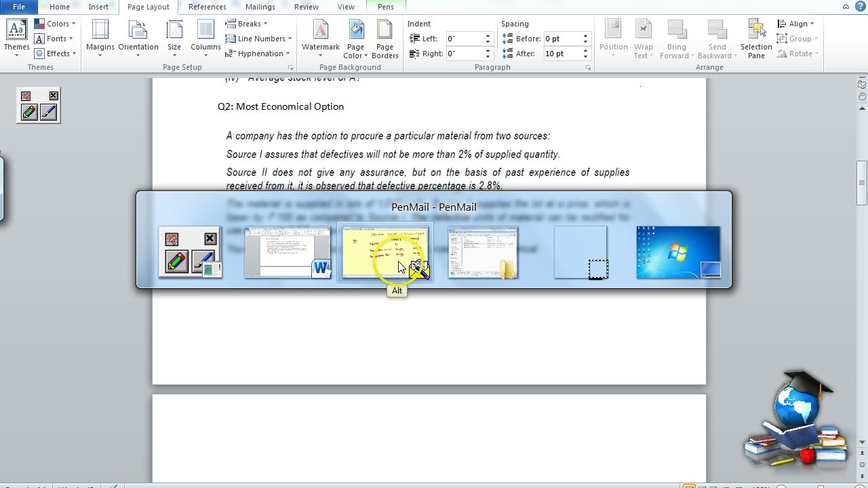The height and width of the screenshot is (488, 868).
Task: Switch to the Home tab
Action: point(60,7)
